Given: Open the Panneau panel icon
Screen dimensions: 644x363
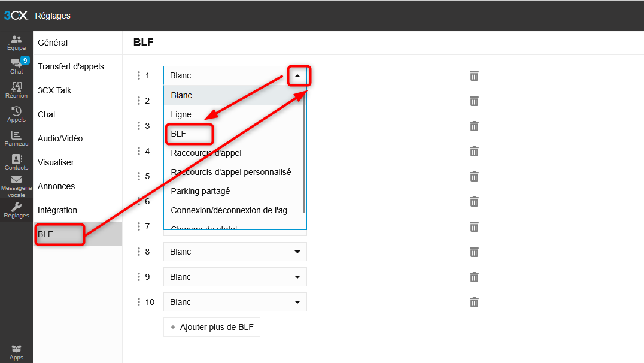Looking at the screenshot, I should click(x=16, y=138).
